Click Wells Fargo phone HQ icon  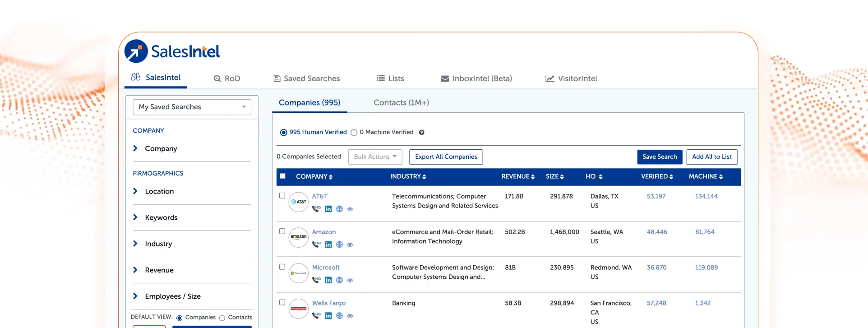[316, 316]
